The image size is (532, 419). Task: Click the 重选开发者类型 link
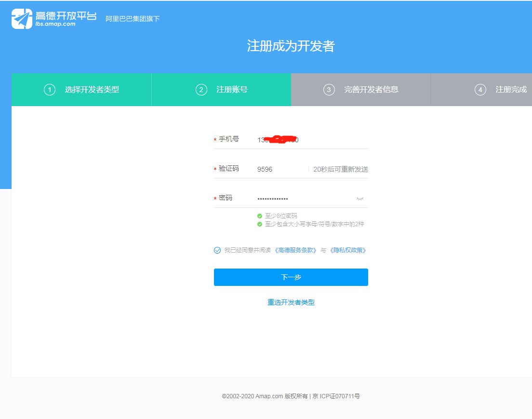point(291,302)
